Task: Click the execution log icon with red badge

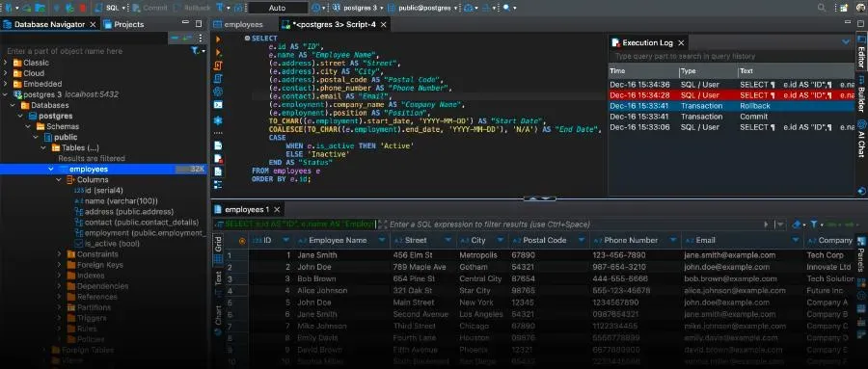Action: [218, 158]
